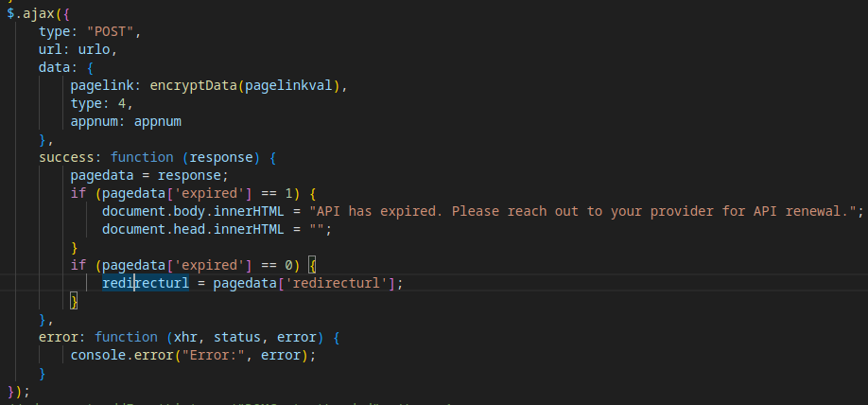Place cursor on the urlo variable
Image resolution: width=868 pixels, height=405 pixels.
click(x=97, y=49)
